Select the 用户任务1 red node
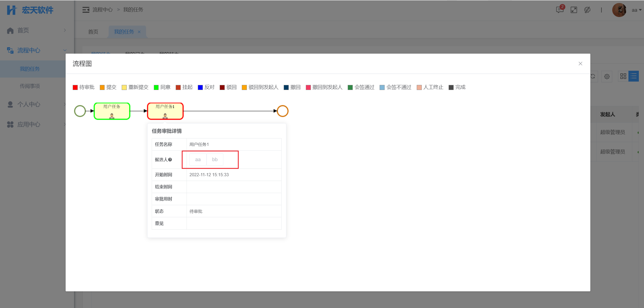The width and height of the screenshot is (644, 308). tap(165, 111)
